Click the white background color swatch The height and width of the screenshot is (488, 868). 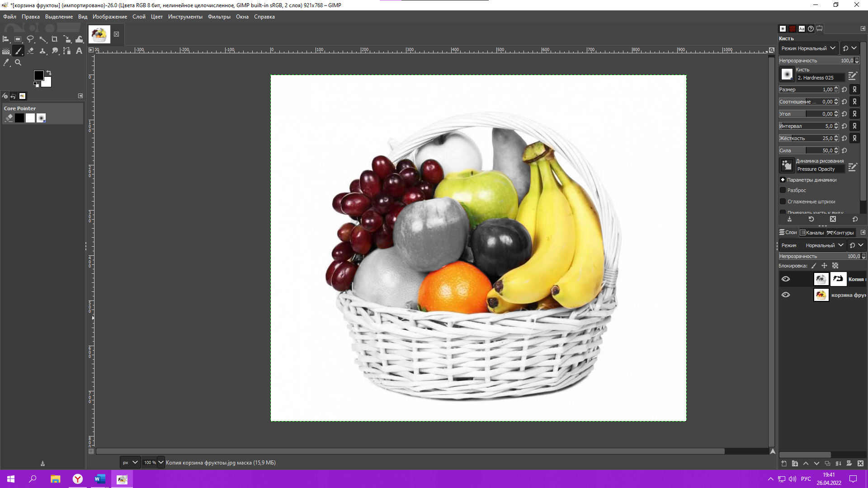(47, 83)
